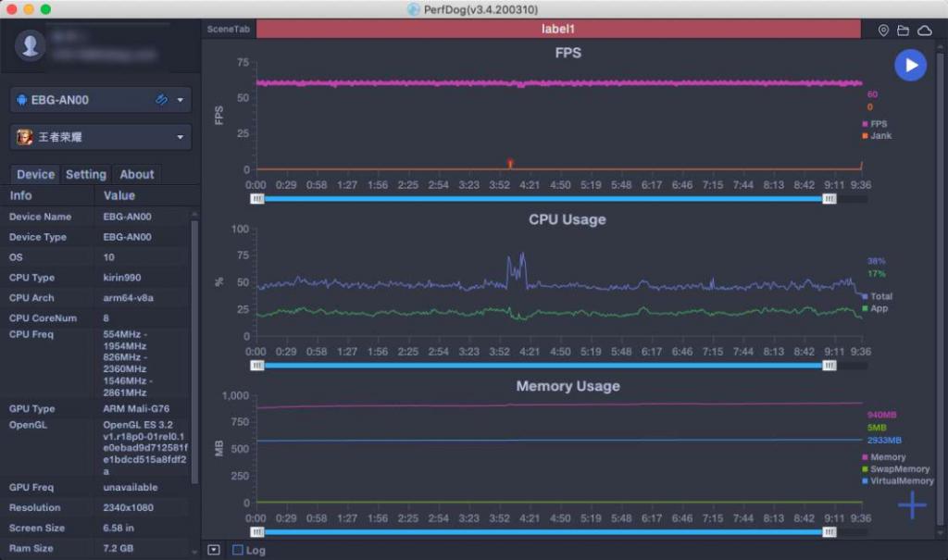This screenshot has width=948, height=560.
Task: Toggle Jank series in legend
Action: [877, 135]
